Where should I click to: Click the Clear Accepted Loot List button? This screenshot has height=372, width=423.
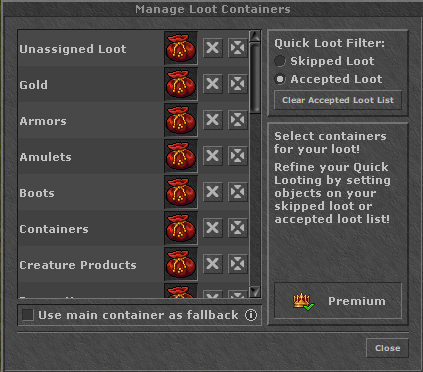click(x=338, y=100)
